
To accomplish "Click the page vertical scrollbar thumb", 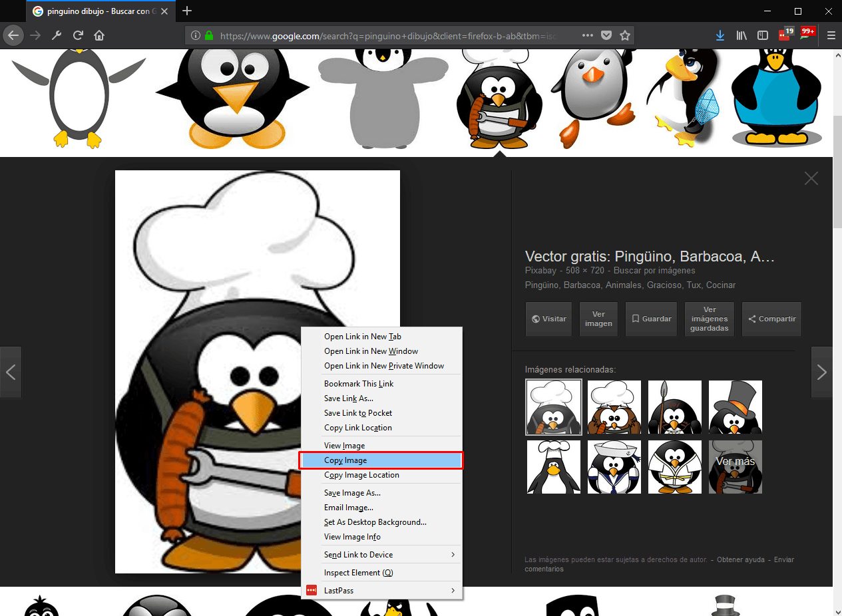I will (837, 171).
